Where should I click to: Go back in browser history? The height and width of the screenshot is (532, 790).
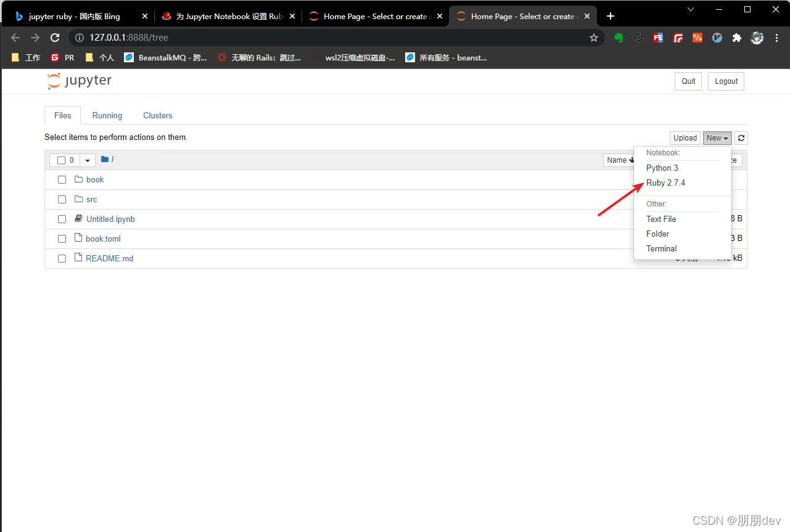coord(15,38)
